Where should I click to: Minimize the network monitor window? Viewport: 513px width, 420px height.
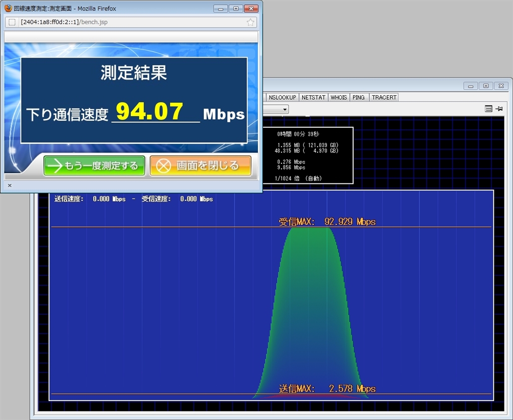[x=471, y=86]
